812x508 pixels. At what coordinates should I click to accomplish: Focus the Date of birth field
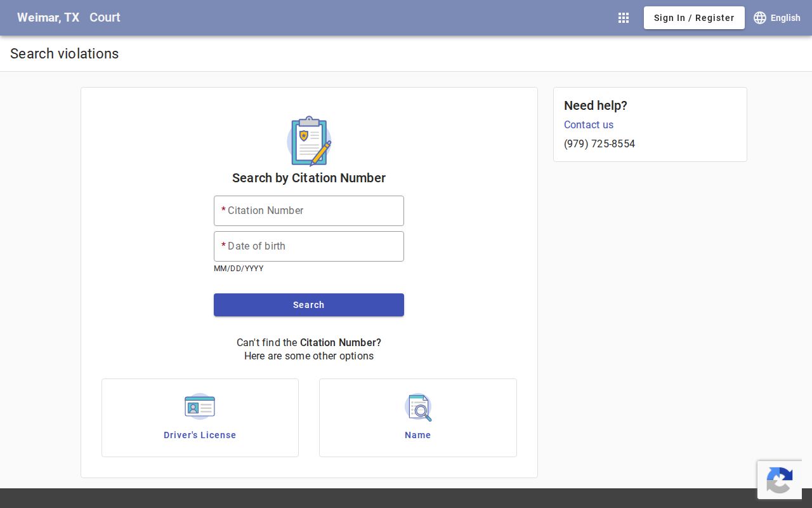pyautogui.click(x=309, y=246)
